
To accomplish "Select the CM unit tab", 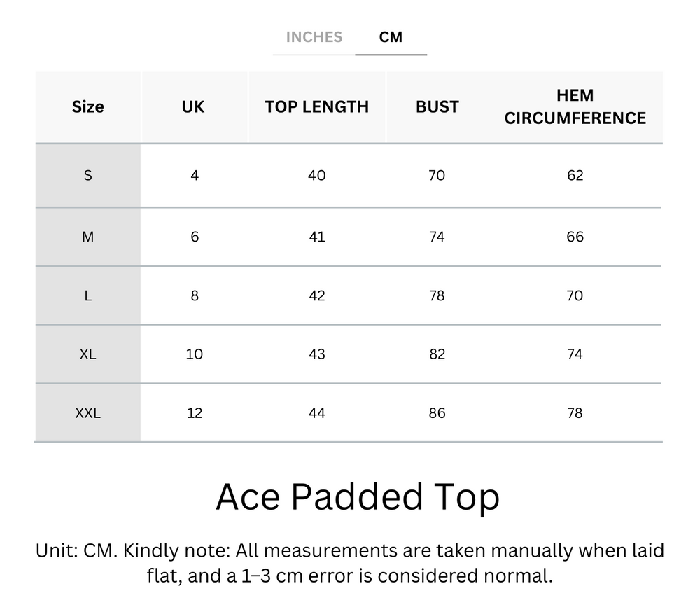I will point(391,37).
